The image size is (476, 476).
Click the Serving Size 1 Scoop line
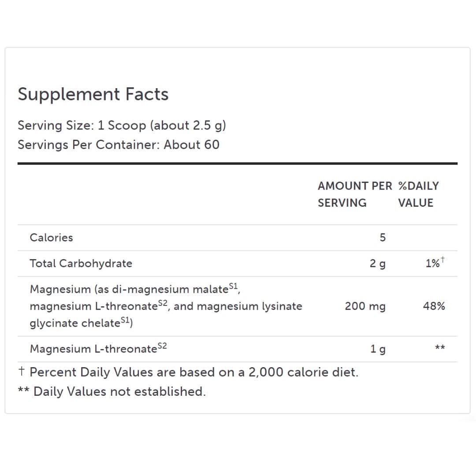coord(122,126)
